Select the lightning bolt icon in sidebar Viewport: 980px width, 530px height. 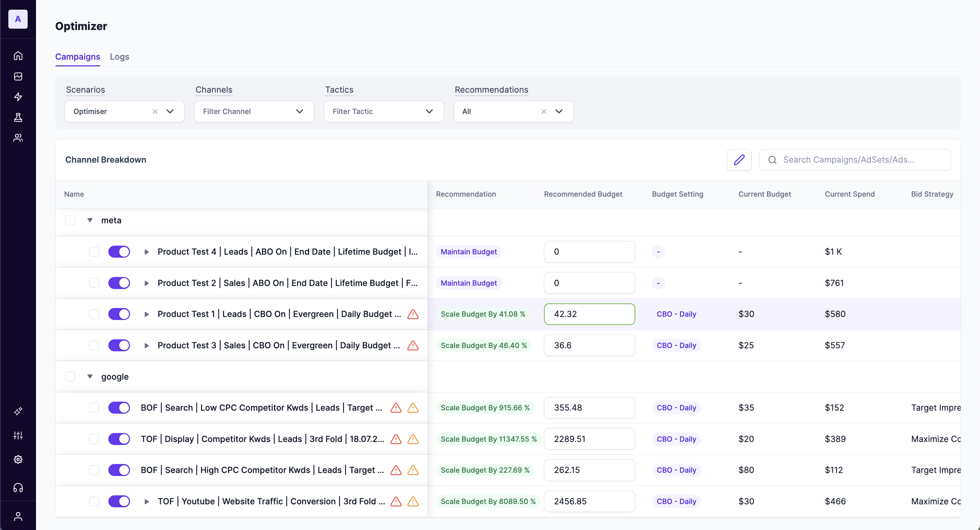pos(18,97)
